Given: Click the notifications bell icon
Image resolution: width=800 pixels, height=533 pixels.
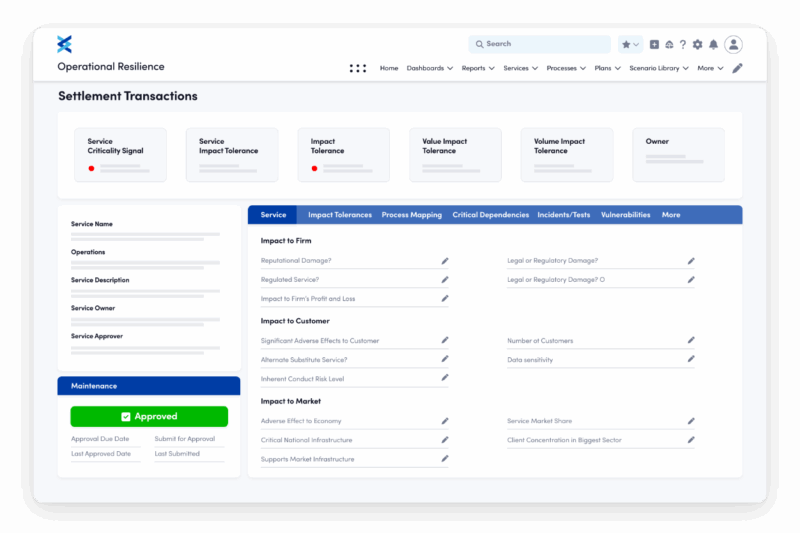Looking at the screenshot, I should click(x=713, y=45).
